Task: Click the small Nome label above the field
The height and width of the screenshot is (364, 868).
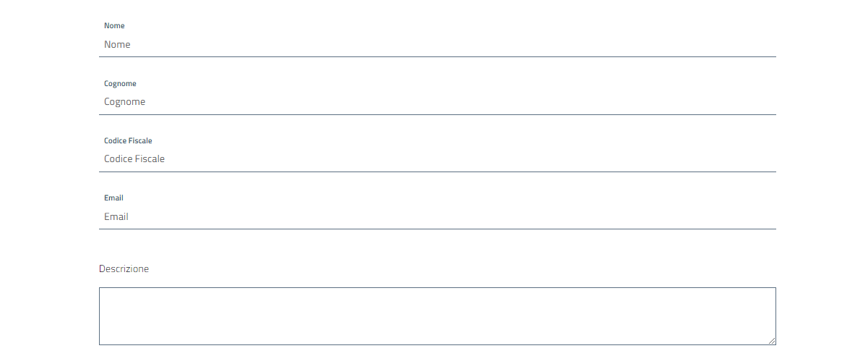Action: tap(114, 26)
